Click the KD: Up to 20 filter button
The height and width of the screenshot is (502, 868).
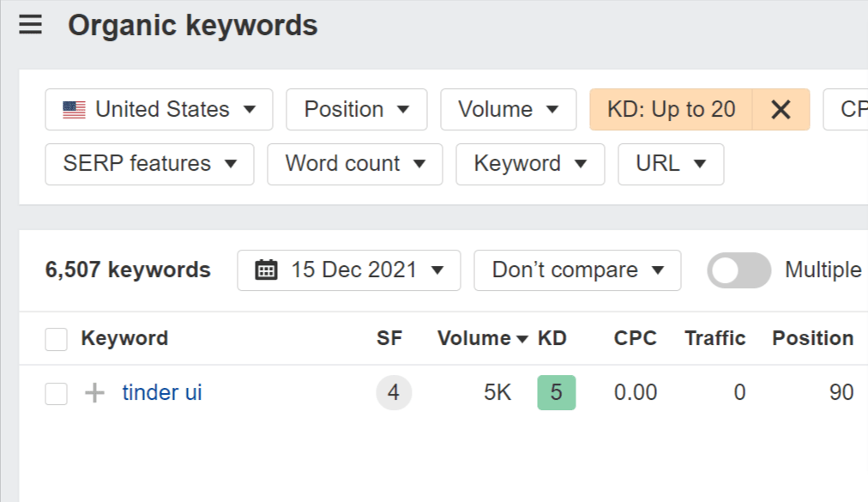[x=671, y=110]
